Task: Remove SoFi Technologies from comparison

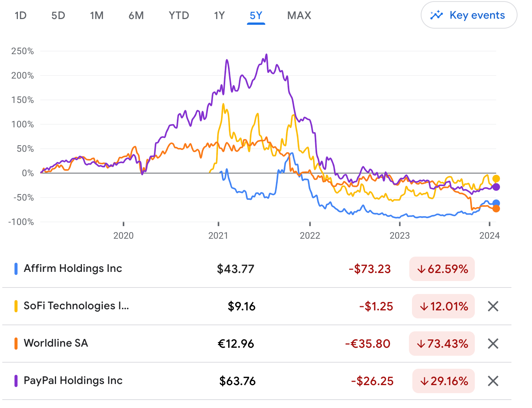Action: coord(493,306)
